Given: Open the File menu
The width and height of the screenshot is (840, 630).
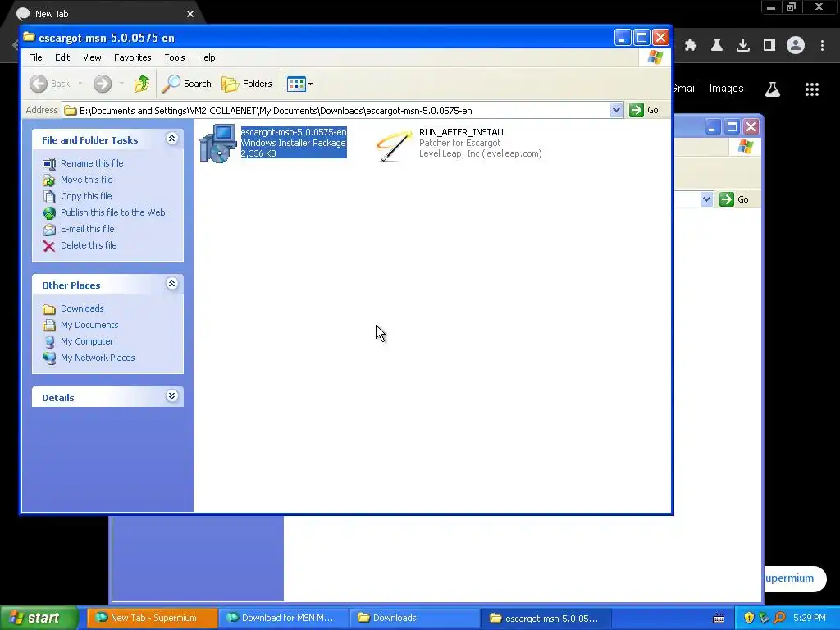Looking at the screenshot, I should [x=35, y=57].
